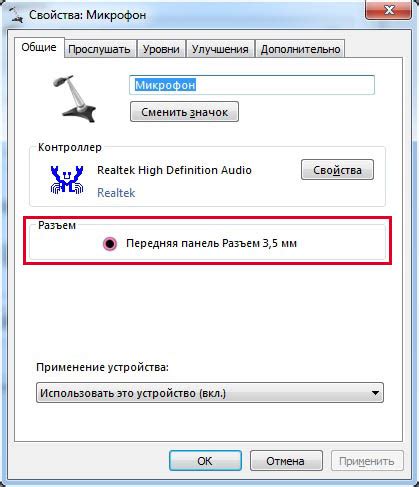Image resolution: width=419 pixels, height=487 pixels.
Task: Click the Применить button
Action: coord(367,461)
